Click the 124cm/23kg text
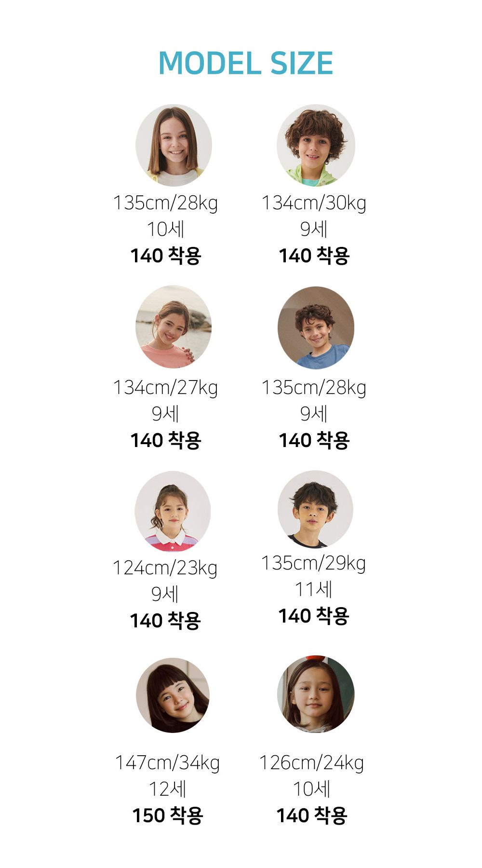Screen dimensions: 482x868 [x=165, y=568]
